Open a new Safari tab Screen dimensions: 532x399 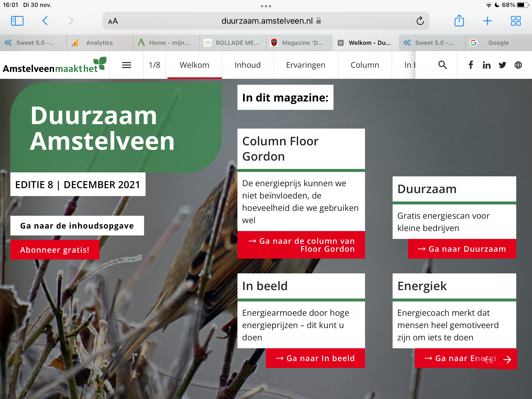[x=487, y=21]
